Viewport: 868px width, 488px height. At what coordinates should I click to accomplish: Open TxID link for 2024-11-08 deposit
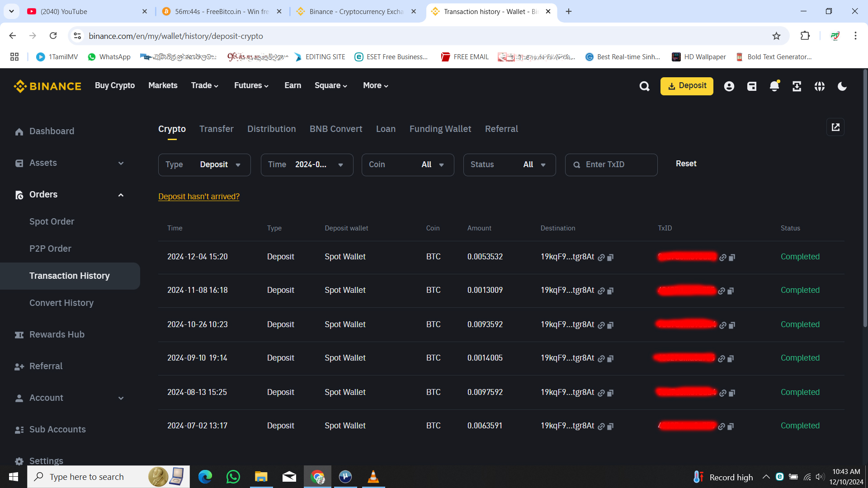[x=722, y=291]
